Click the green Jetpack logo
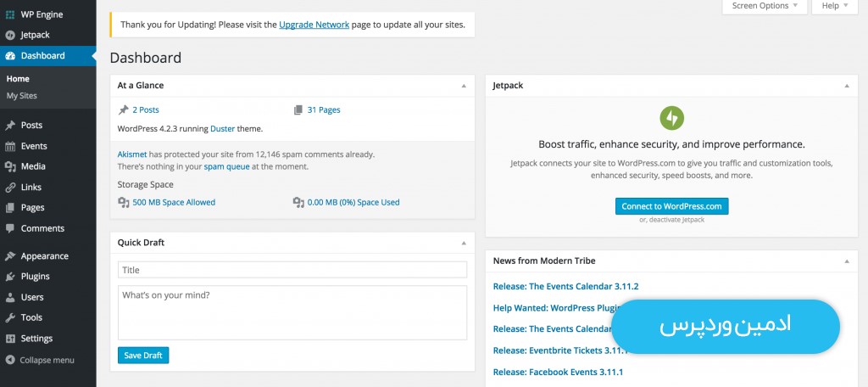 [671, 118]
